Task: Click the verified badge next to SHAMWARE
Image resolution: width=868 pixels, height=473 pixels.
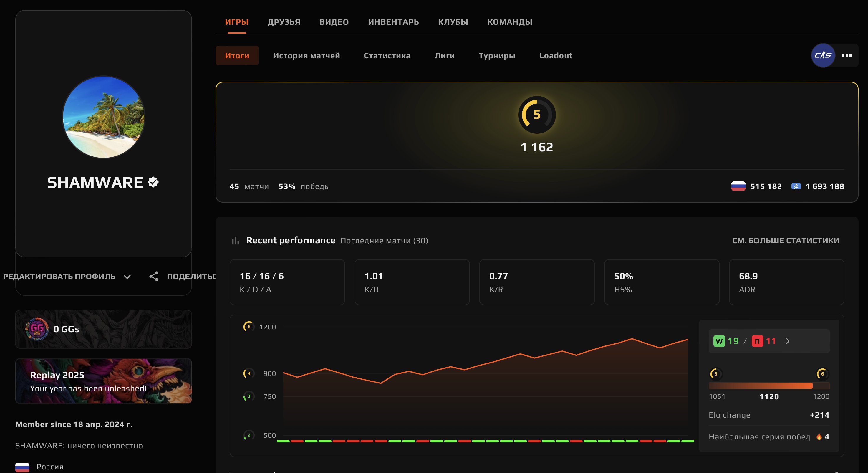Action: coord(153,182)
